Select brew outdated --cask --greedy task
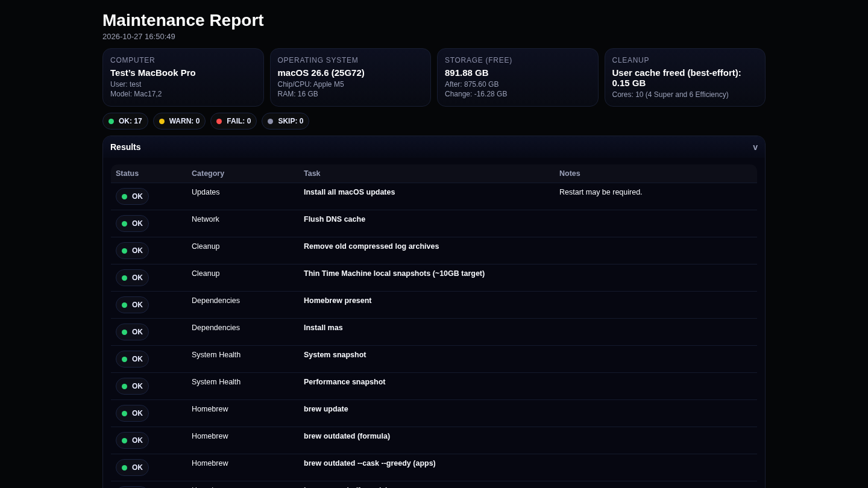868x488 pixels. coord(370,463)
